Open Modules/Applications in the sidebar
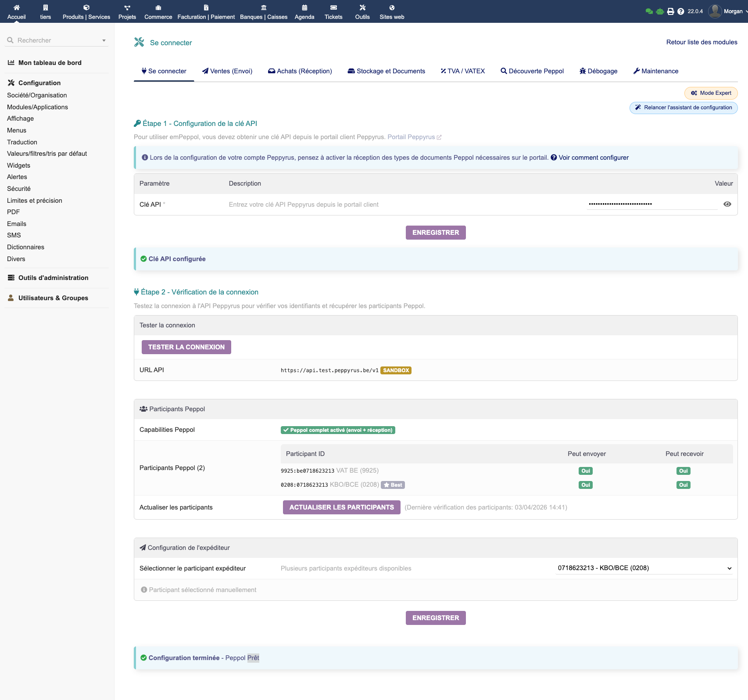The height and width of the screenshot is (700, 748). coord(37,107)
